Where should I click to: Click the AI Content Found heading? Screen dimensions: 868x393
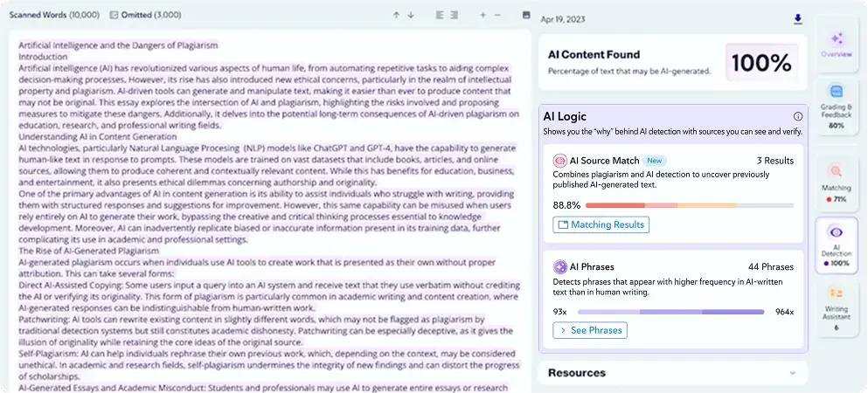(594, 55)
